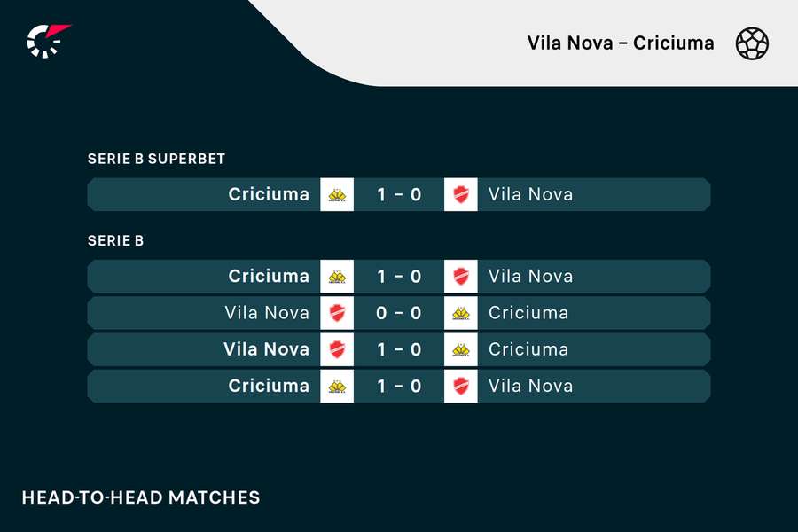Click the 1 – 0 score in Superbet row
798x532 pixels.
pyautogui.click(x=399, y=194)
